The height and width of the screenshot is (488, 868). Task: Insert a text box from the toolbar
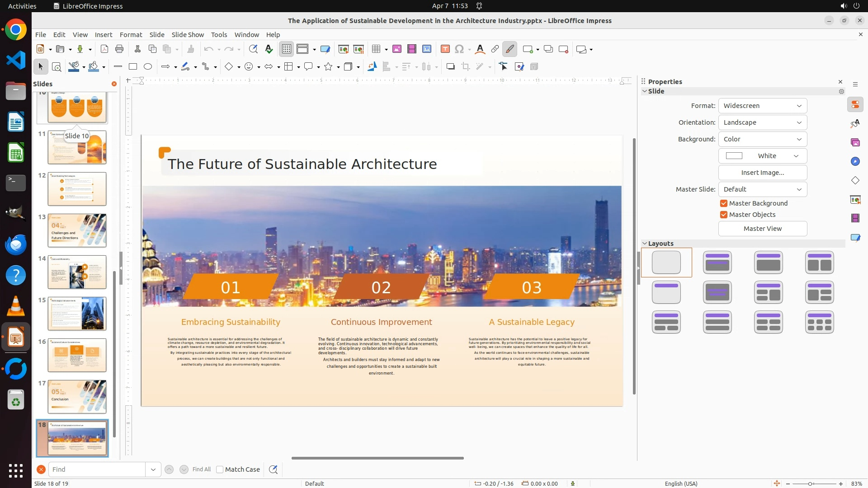click(x=445, y=49)
